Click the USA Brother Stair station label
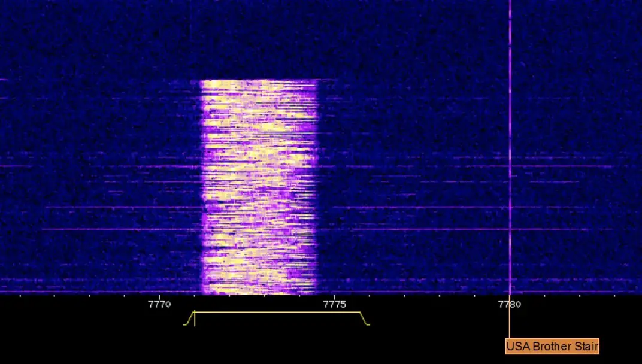This screenshot has height=364, width=642. pos(552,346)
